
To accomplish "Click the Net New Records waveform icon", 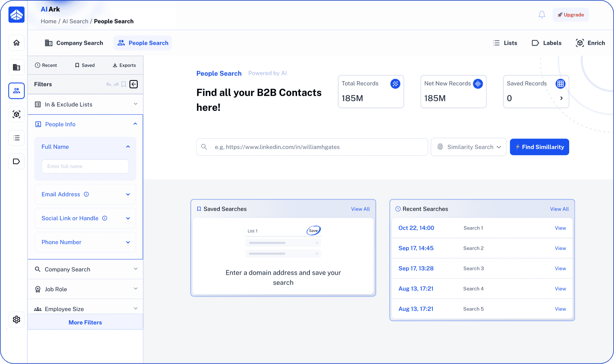I will click(478, 84).
